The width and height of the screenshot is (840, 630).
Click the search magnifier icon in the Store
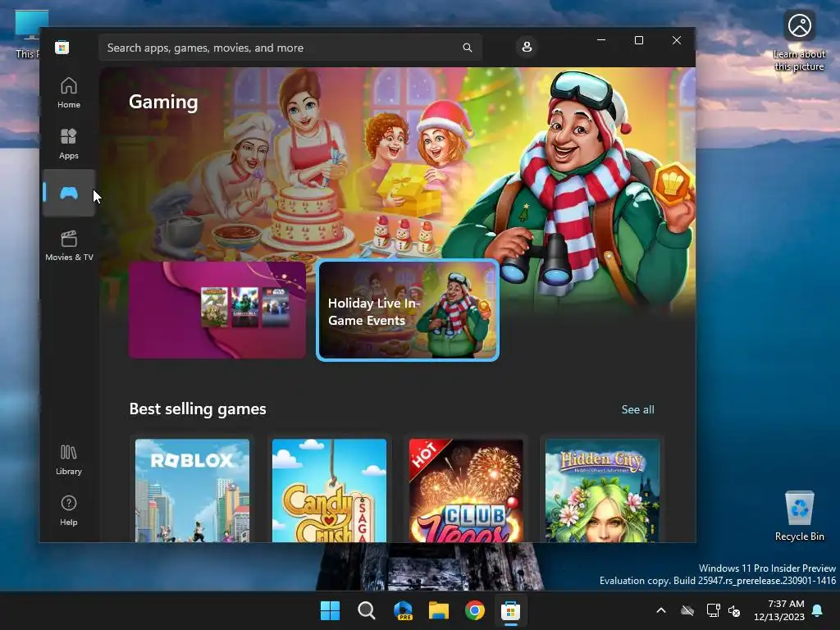[x=467, y=48]
